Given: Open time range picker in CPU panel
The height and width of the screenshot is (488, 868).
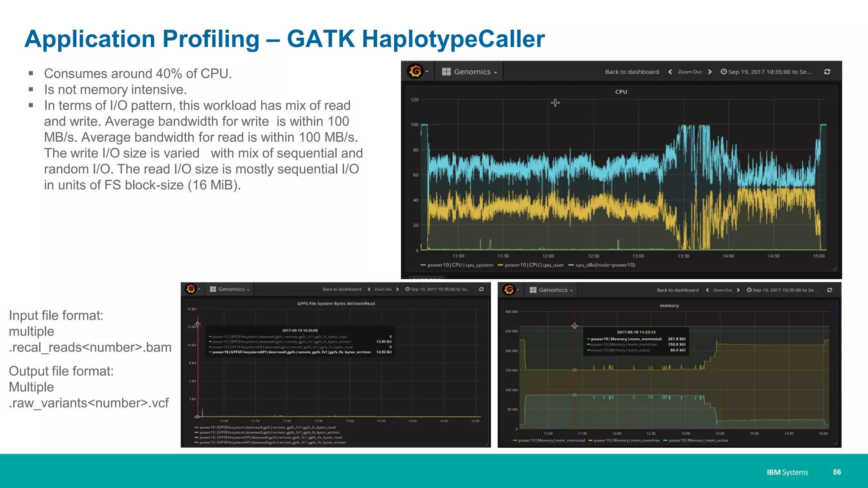Looking at the screenshot, I should tap(766, 72).
